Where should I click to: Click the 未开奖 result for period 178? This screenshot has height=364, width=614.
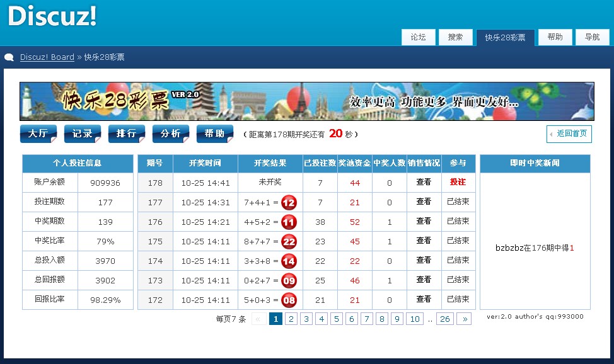270,182
